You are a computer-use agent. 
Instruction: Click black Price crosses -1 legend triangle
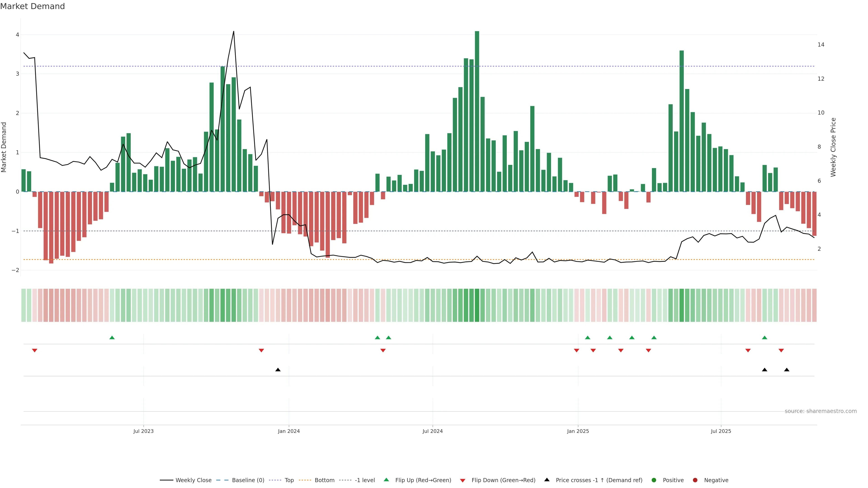tap(547, 480)
